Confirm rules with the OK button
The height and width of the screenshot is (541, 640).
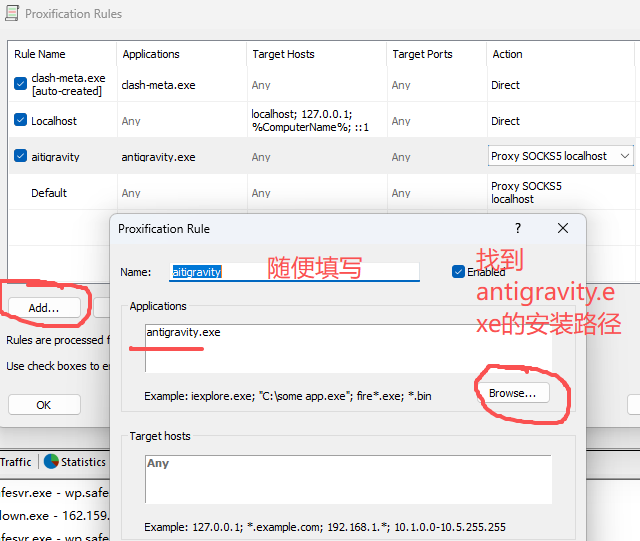point(44,405)
